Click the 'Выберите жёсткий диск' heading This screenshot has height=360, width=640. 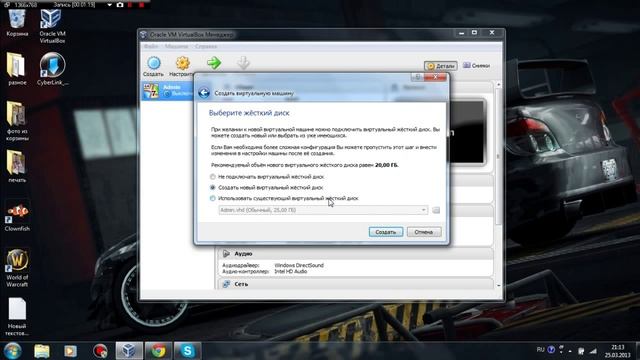pos(249,113)
